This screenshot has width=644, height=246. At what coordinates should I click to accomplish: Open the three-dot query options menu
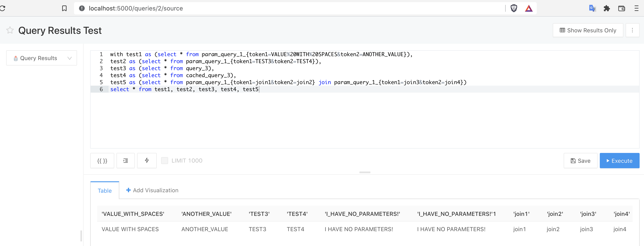click(632, 30)
